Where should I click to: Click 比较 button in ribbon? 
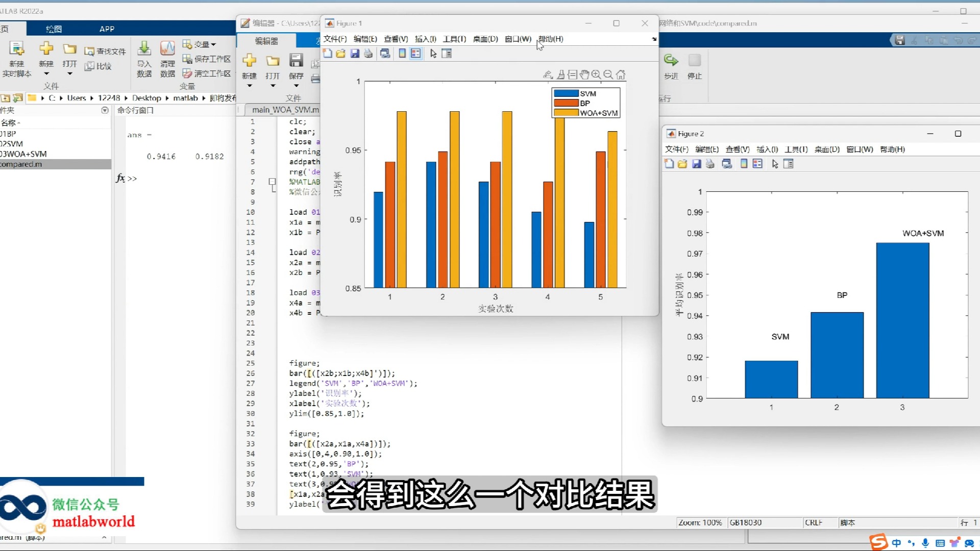point(98,66)
